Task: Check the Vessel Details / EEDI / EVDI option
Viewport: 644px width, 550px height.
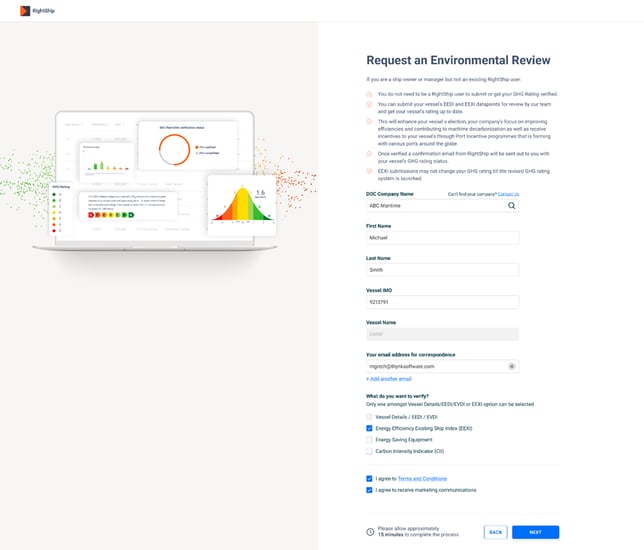Action: [x=370, y=416]
